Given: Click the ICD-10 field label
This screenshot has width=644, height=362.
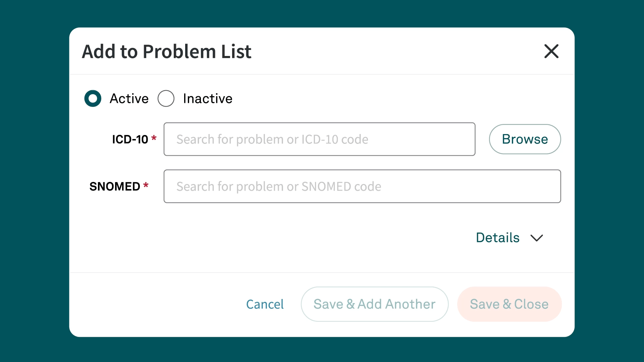Looking at the screenshot, I should (x=130, y=139).
